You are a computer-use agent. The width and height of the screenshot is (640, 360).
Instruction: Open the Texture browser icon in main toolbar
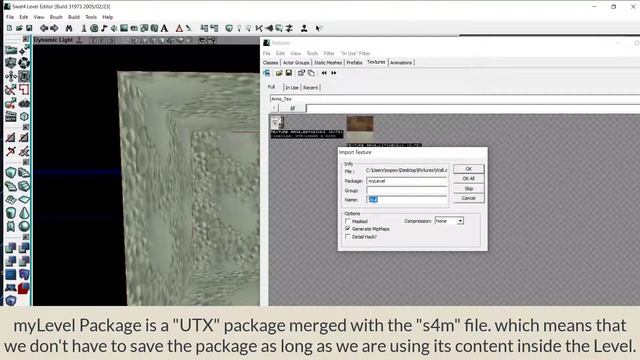(x=124, y=28)
